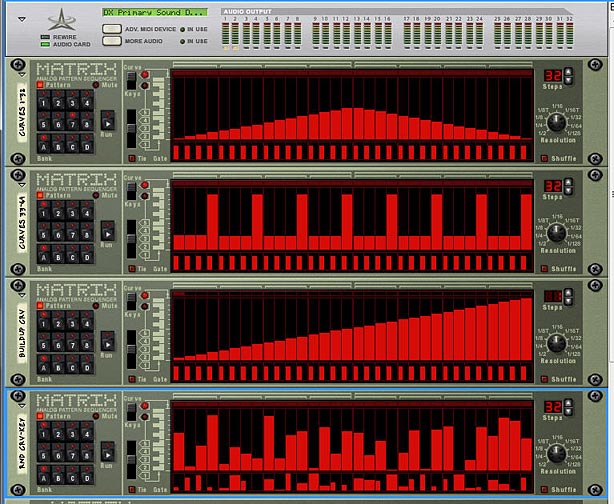Image resolution: width=614 pixels, height=504 pixels.
Task: Select bank C on BUILDUP CRV
Action: (72, 365)
